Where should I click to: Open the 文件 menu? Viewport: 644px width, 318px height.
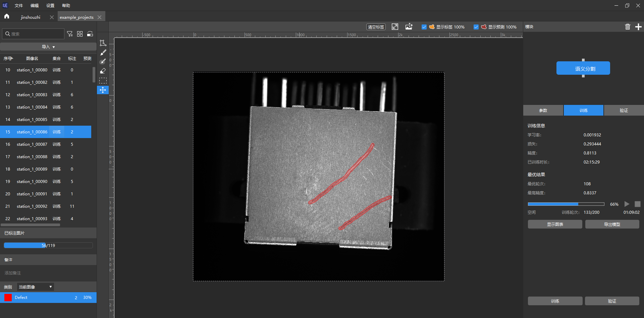coord(19,6)
